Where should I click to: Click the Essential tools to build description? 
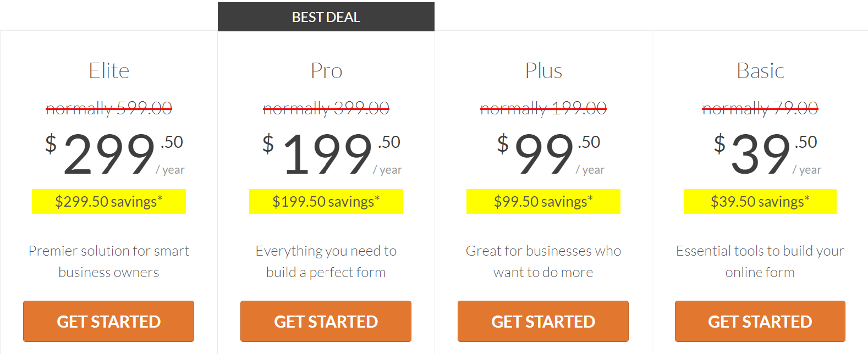pyautogui.click(x=760, y=261)
